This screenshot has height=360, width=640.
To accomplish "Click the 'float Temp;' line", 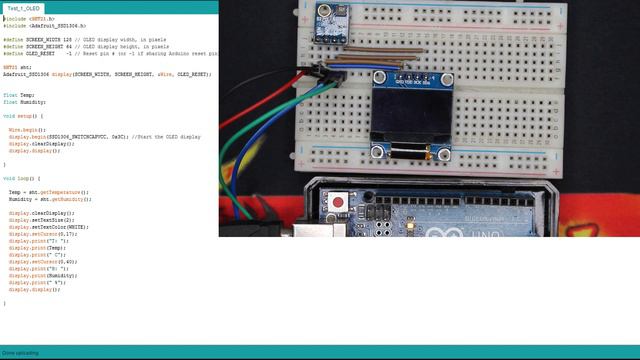I will [x=19, y=95].
